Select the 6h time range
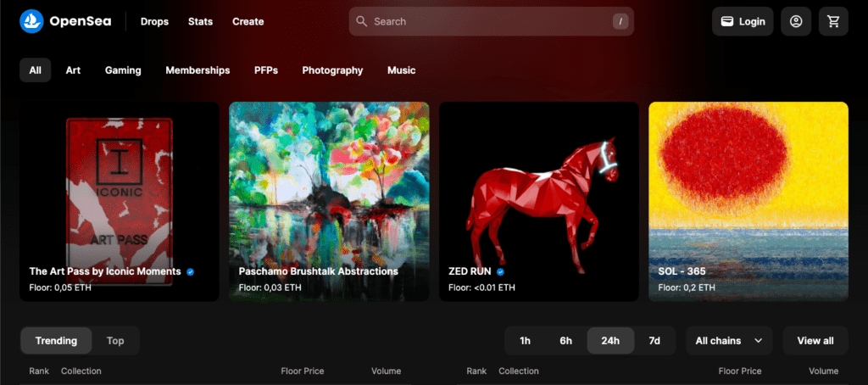Viewport: 868px width, 385px height. coord(565,341)
